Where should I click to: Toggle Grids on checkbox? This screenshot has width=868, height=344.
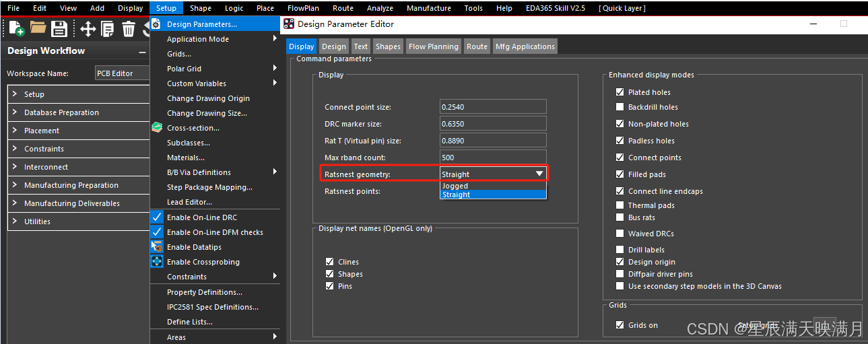[620, 325]
